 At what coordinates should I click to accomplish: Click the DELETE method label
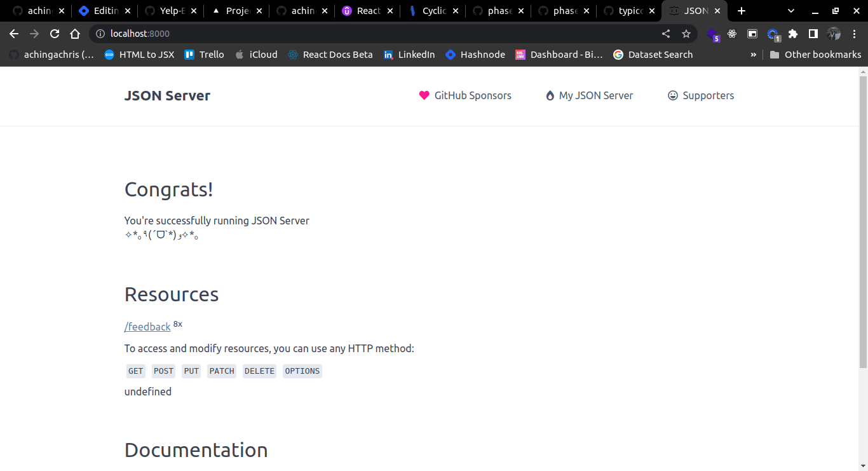click(259, 371)
